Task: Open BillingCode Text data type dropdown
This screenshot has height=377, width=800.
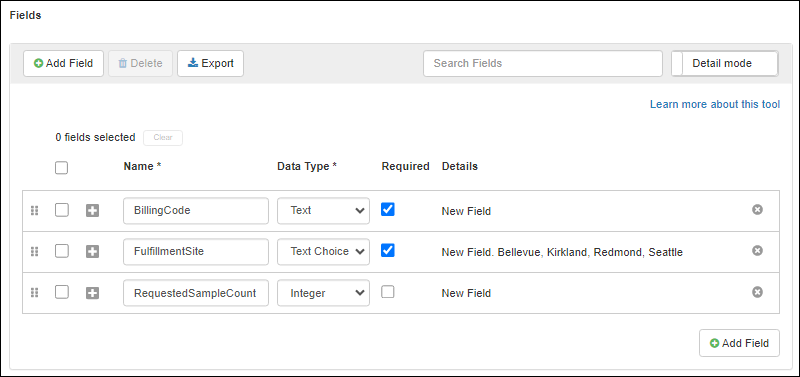Action: (323, 211)
